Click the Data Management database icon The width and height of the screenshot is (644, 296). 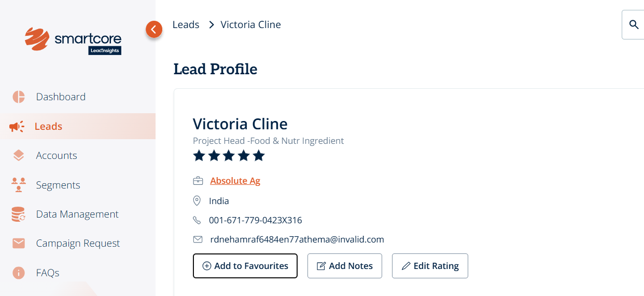[19, 214]
